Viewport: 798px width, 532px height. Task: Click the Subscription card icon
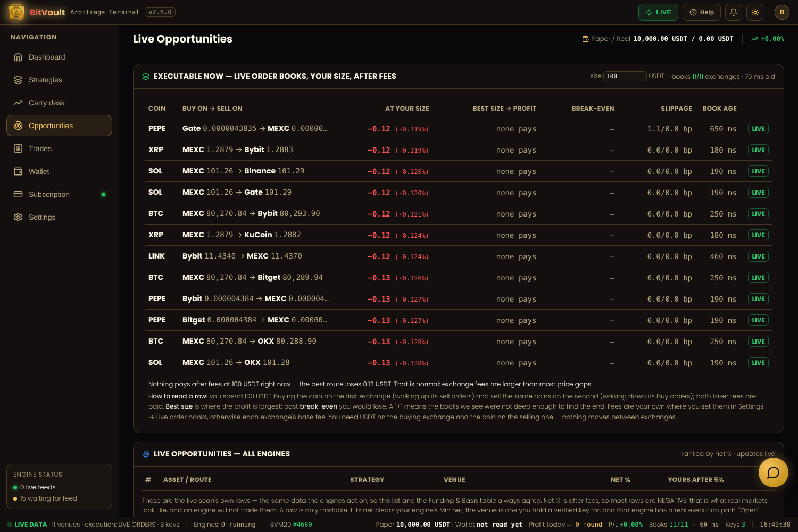18,194
